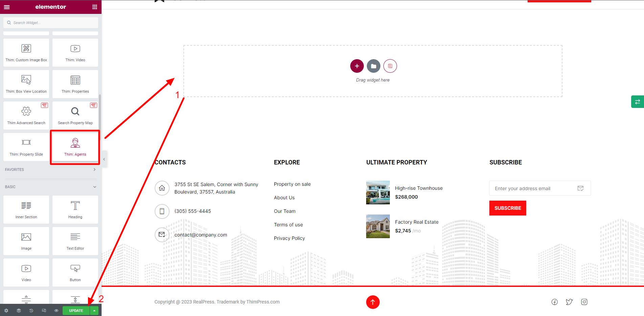Click the scroll-to-top red arrow button
This screenshot has height=316, width=644.
[x=373, y=302]
